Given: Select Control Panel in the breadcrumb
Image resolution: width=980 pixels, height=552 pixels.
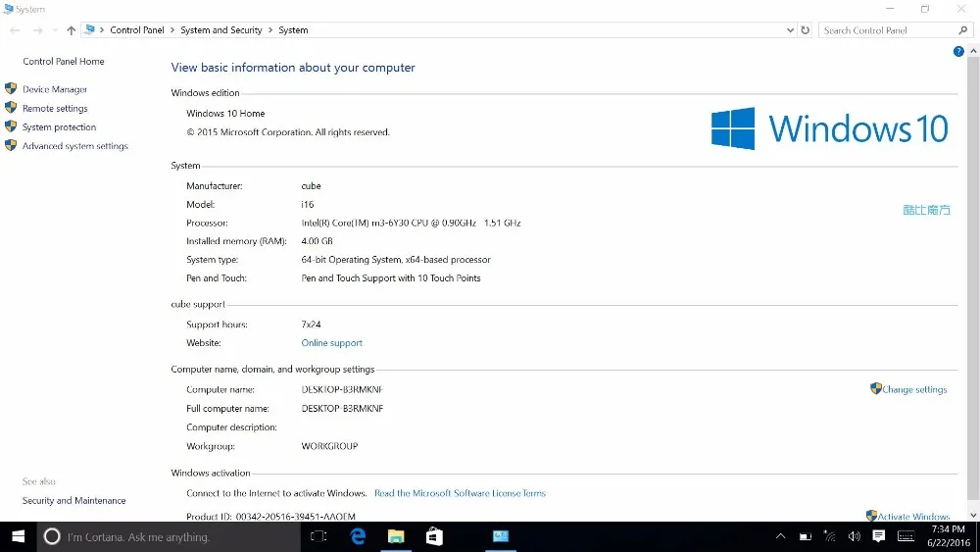Looking at the screenshot, I should click(x=137, y=30).
